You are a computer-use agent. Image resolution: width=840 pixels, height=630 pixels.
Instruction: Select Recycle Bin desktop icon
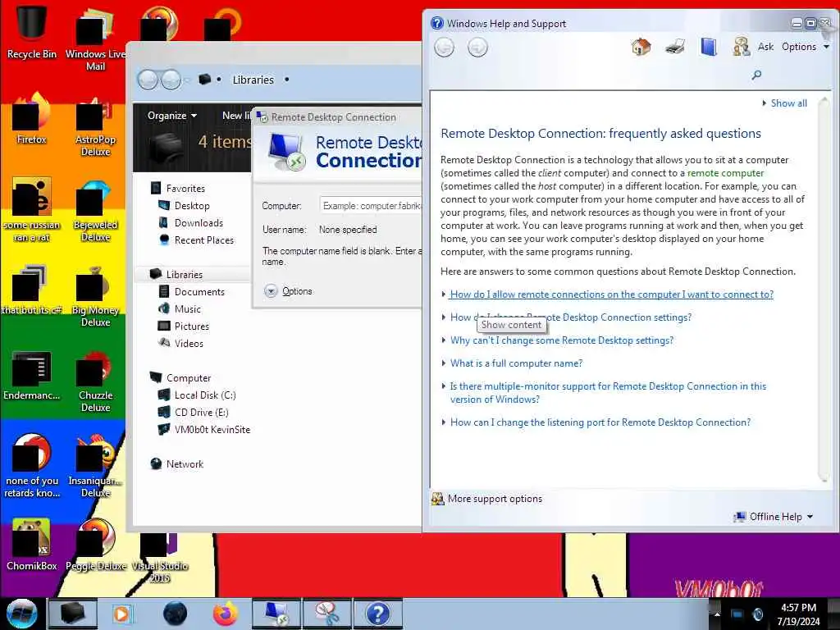[x=32, y=32]
